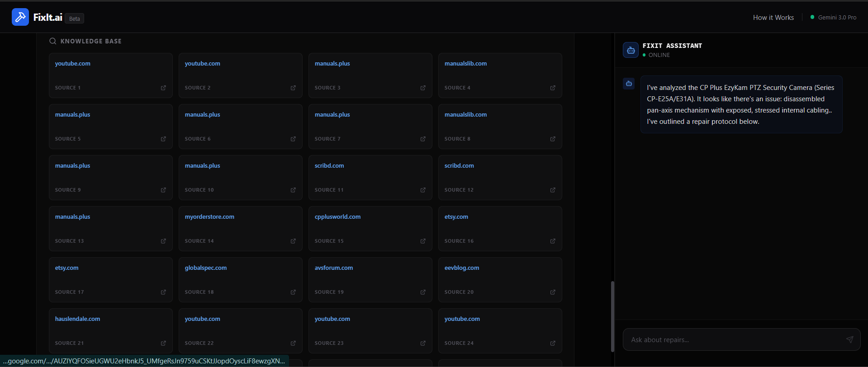Open external link icon for Source 13
The height and width of the screenshot is (367, 868).
pyautogui.click(x=163, y=241)
